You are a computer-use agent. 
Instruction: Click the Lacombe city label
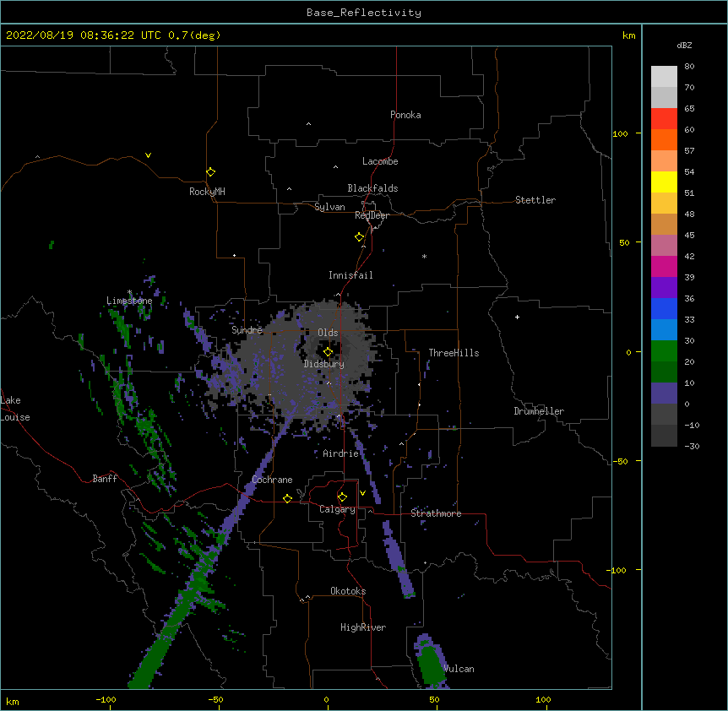pos(380,161)
